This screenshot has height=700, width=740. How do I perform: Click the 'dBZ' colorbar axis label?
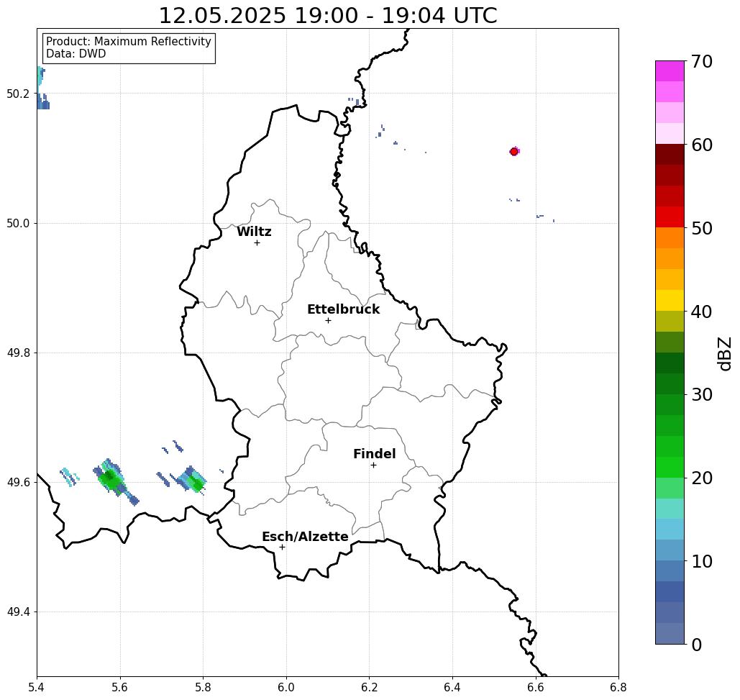724,353
